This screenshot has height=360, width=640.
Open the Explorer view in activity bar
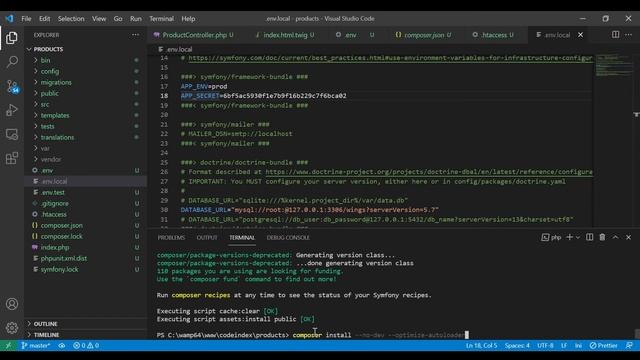(12, 38)
